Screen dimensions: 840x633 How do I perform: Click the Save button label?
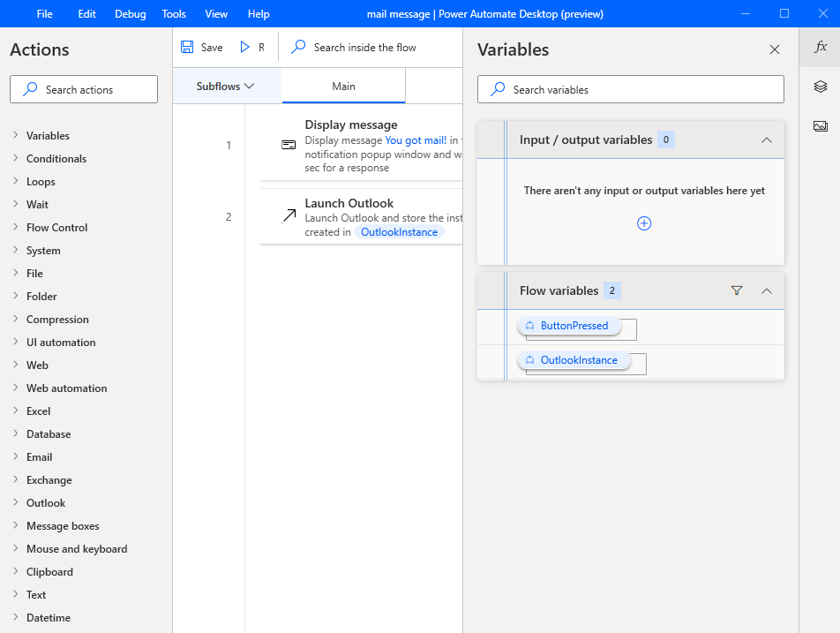pos(212,47)
